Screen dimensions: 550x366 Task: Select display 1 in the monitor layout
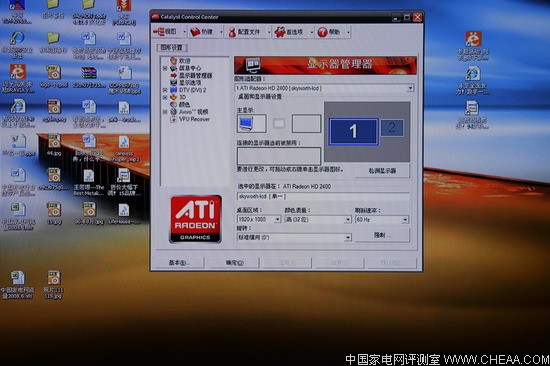tap(353, 131)
